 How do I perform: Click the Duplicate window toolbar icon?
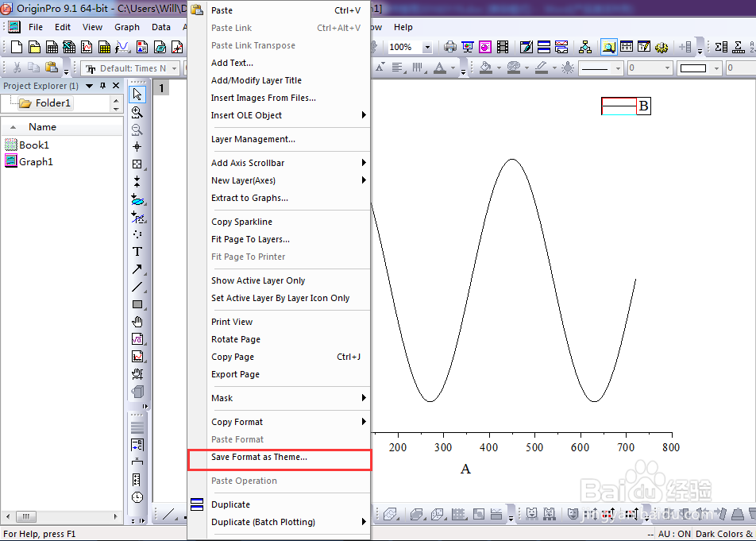(x=544, y=47)
